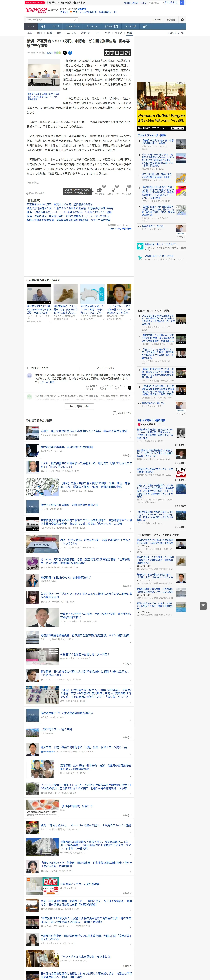Screen dimensions: 210x980
Task: Select the エキスパート tab
Action: (72, 26)
